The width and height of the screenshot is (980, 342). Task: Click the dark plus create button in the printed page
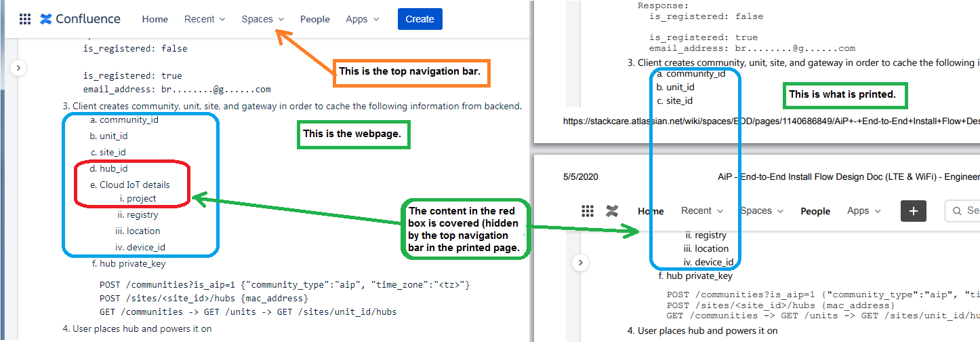click(913, 211)
